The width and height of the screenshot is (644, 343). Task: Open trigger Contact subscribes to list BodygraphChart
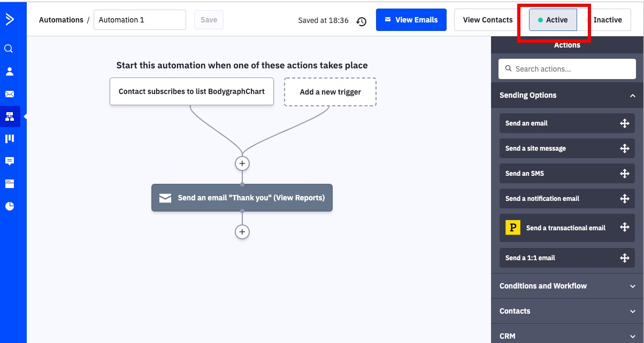[191, 91]
